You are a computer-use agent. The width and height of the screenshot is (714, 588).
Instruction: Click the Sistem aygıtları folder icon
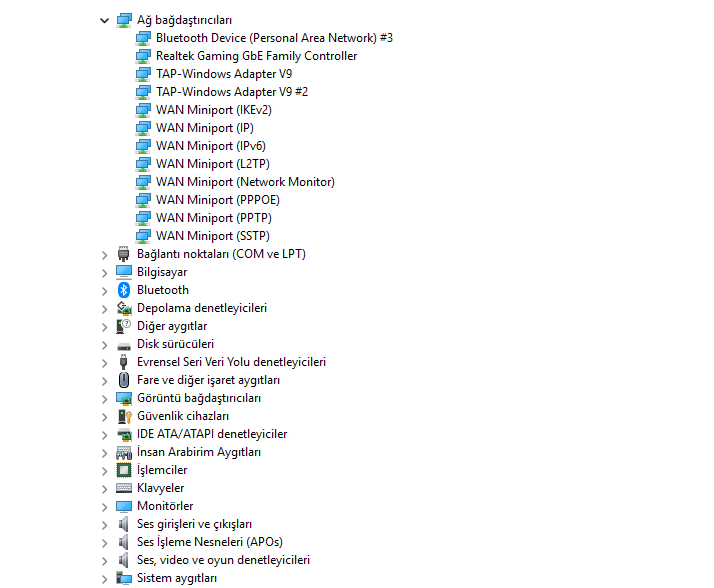click(x=124, y=578)
